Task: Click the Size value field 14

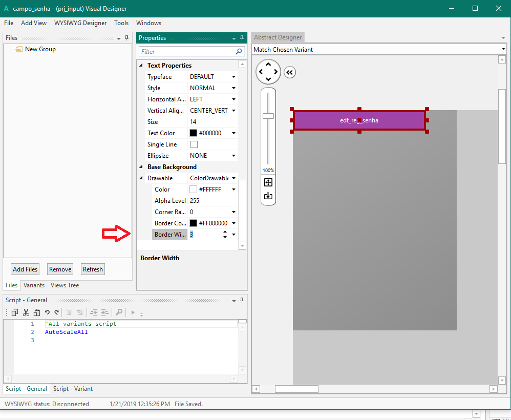Action: click(x=213, y=122)
